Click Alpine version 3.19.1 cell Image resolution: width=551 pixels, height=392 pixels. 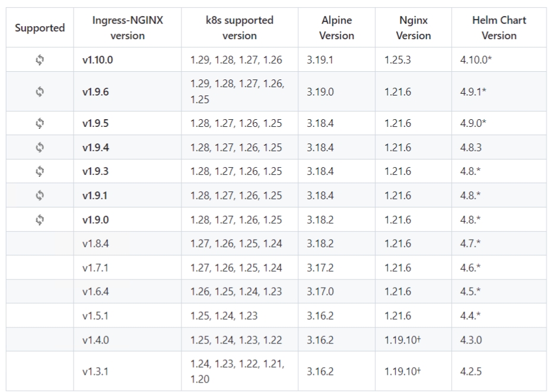tap(320, 60)
